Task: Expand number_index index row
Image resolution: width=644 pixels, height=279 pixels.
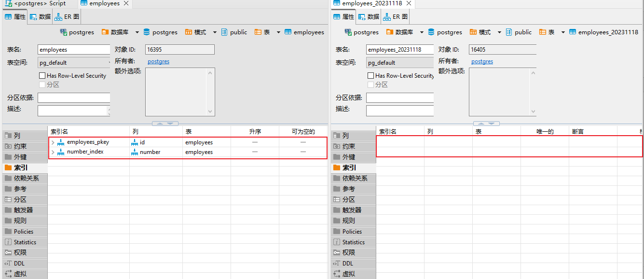Action: click(53, 152)
